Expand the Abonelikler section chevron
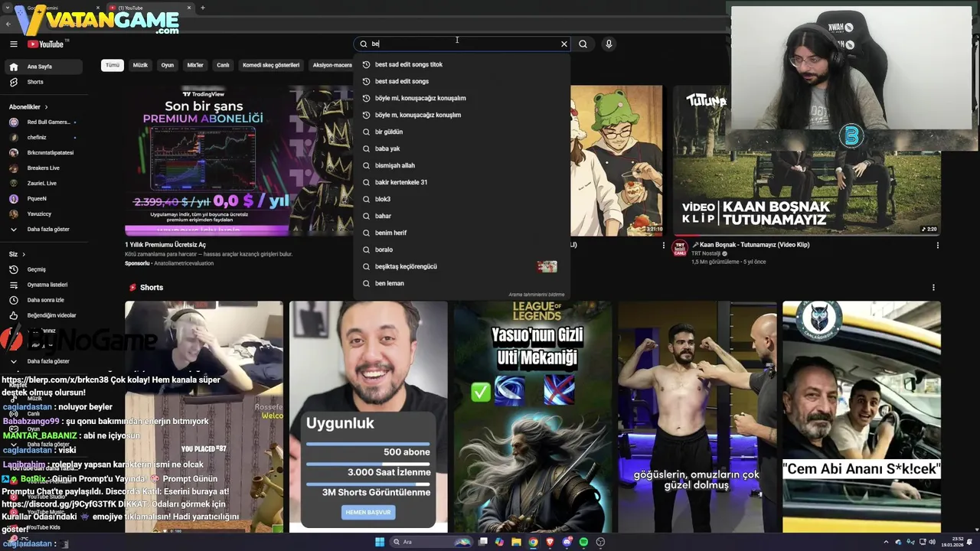The width and height of the screenshot is (980, 551). 46,107
